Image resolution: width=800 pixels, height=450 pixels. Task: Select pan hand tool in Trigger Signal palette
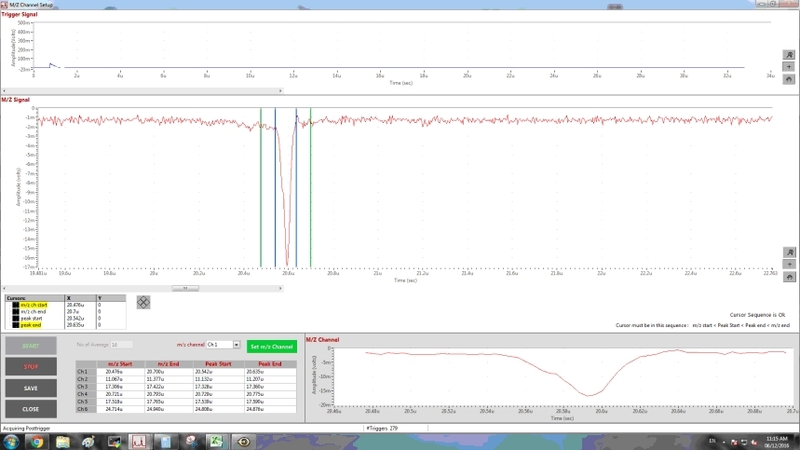pos(789,79)
